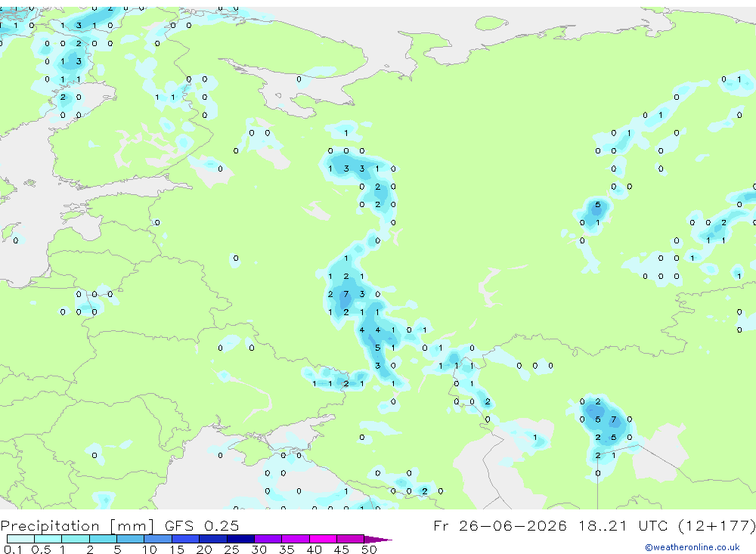Click the "20" legend scale label
756x554 pixels.
[x=204, y=549]
